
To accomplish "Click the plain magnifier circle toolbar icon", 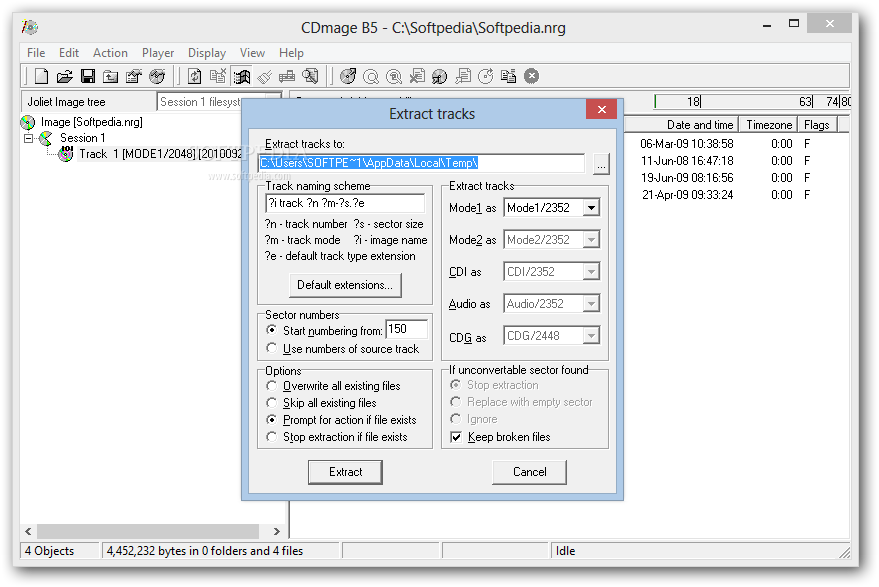I will point(371,76).
